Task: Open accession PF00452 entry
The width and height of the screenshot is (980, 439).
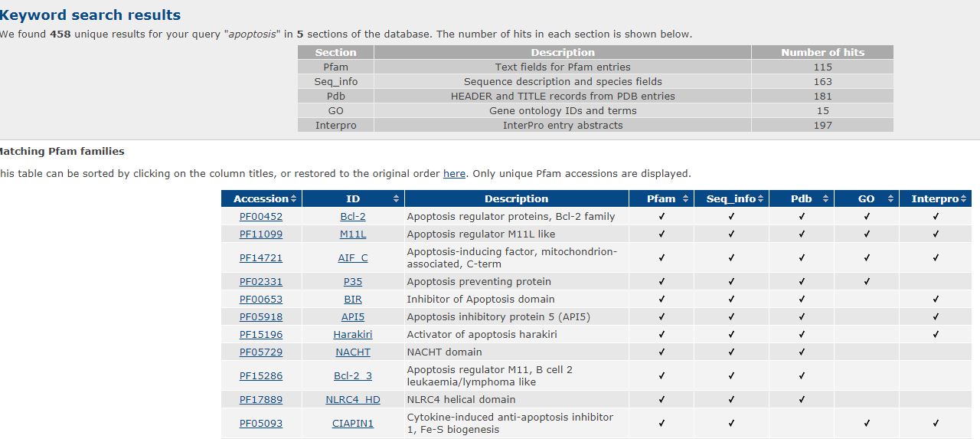Action: click(260, 217)
